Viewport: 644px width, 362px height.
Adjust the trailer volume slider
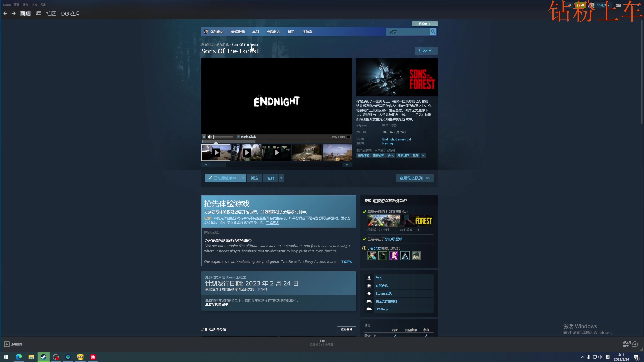pyautogui.click(x=223, y=137)
